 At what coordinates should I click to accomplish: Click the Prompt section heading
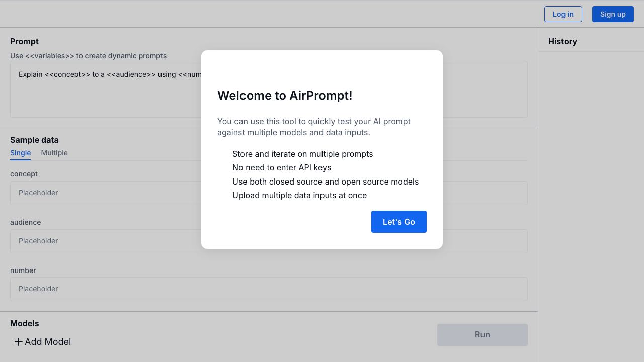[24, 41]
